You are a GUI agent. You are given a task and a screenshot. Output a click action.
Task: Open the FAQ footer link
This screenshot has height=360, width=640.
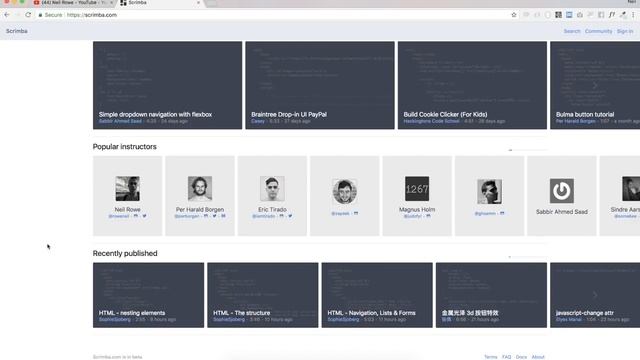507,357
